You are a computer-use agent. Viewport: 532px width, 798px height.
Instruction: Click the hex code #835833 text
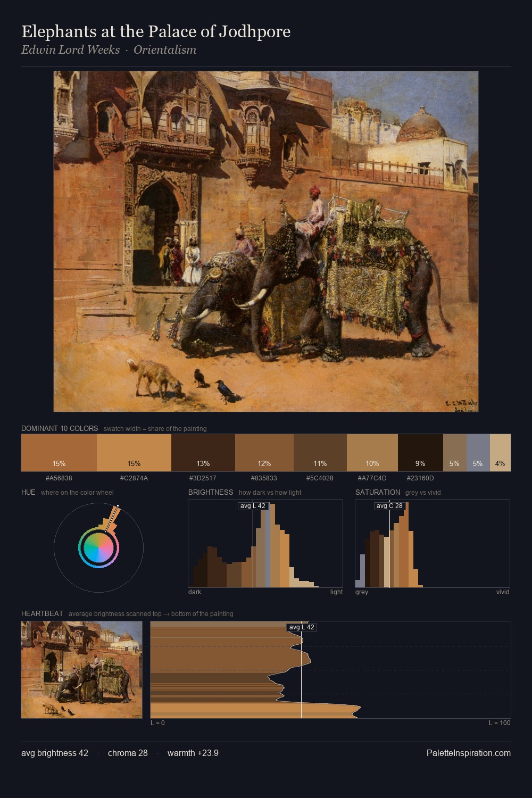pyautogui.click(x=264, y=478)
